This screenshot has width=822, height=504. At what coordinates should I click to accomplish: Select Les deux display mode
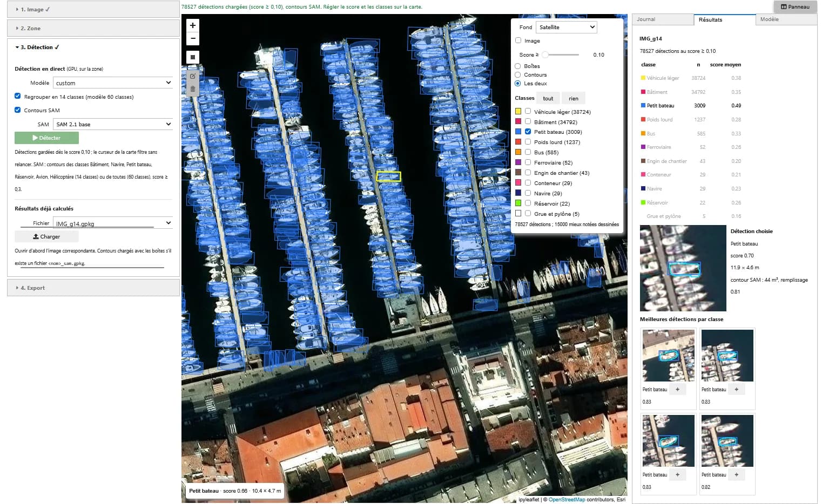coord(518,83)
